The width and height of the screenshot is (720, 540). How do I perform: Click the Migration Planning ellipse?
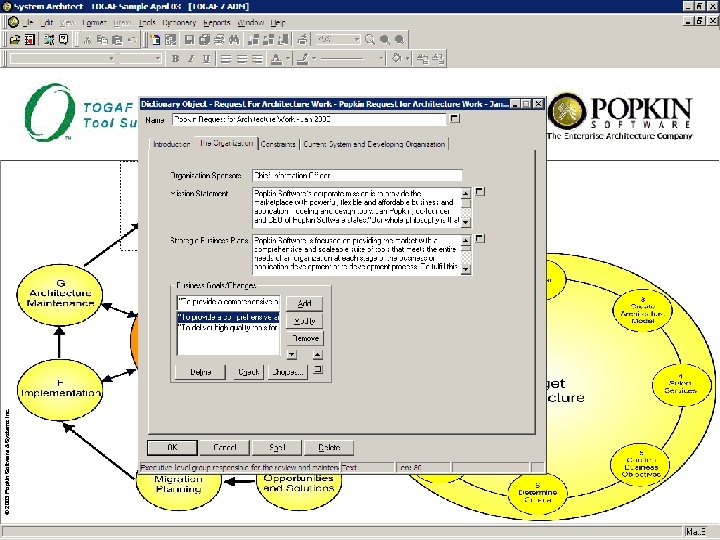(x=179, y=491)
